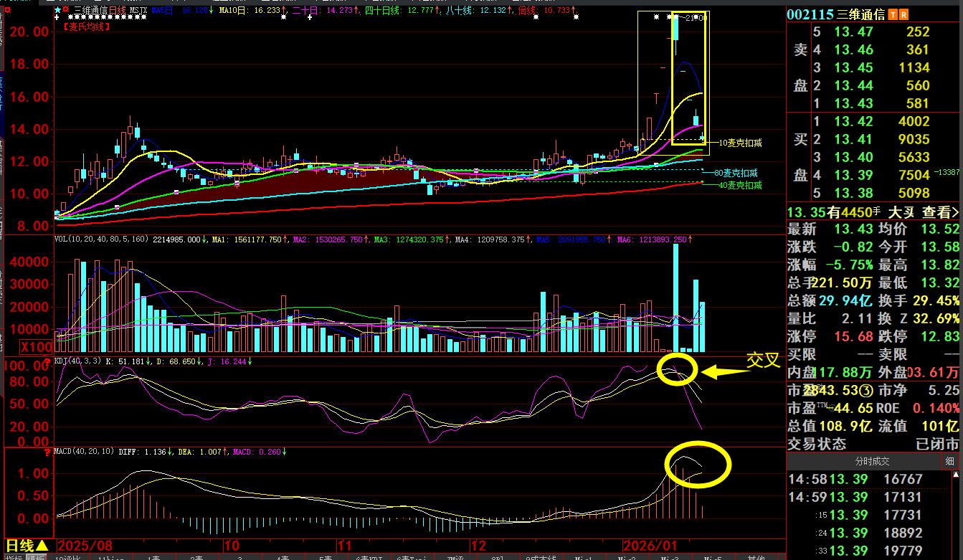The width and height of the screenshot is (963, 560).
Task: Click the blue star favorite icon
Action: click(58, 11)
